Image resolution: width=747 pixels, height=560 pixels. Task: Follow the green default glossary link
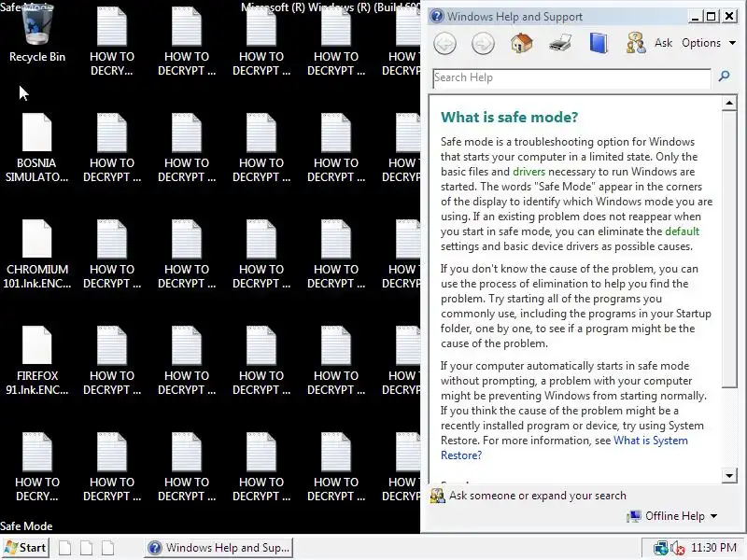pos(682,231)
